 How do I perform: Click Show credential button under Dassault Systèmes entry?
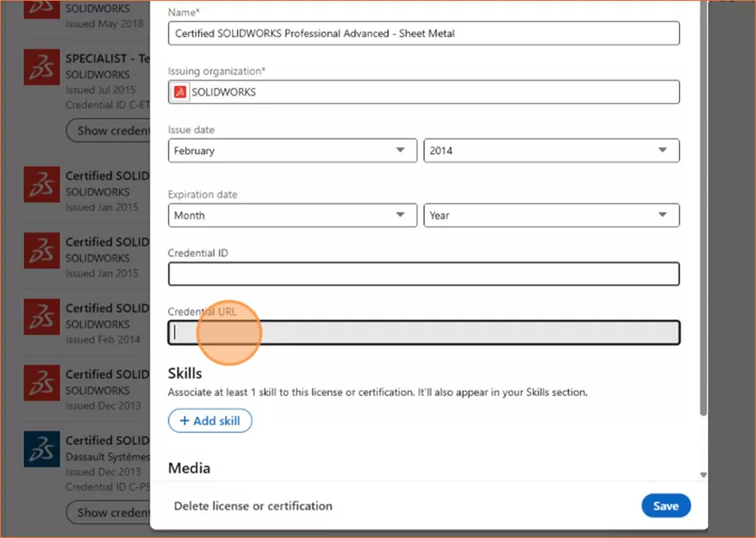coord(108,512)
